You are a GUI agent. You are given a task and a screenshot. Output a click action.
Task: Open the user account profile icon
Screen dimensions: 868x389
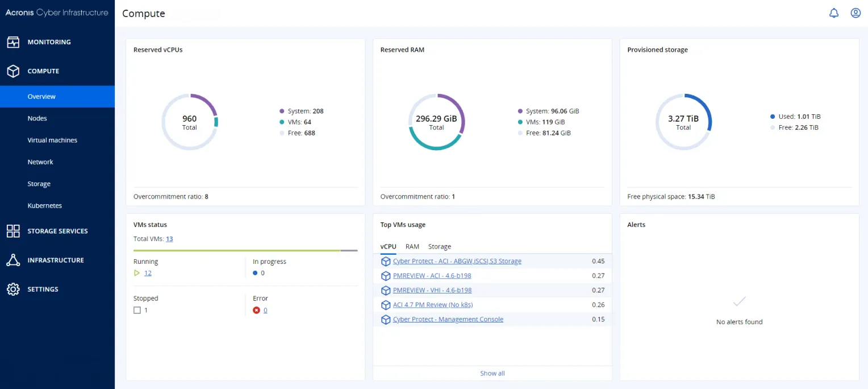(855, 13)
